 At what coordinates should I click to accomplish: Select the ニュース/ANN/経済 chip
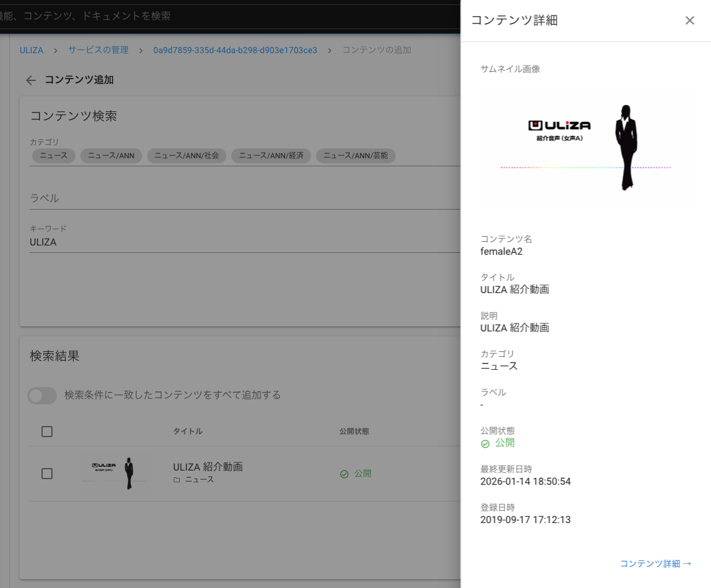[x=271, y=156]
